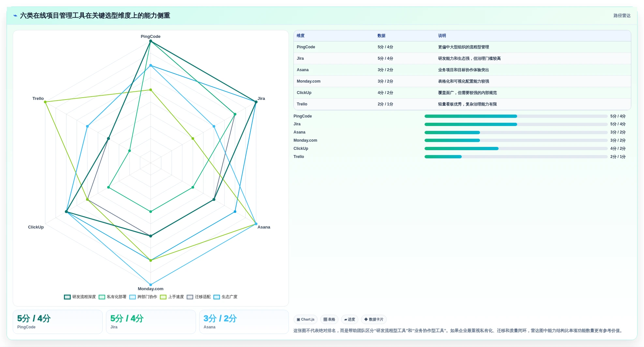Click the PingCode axis label on radar
Screen dimensions: 644x347
pos(151,37)
